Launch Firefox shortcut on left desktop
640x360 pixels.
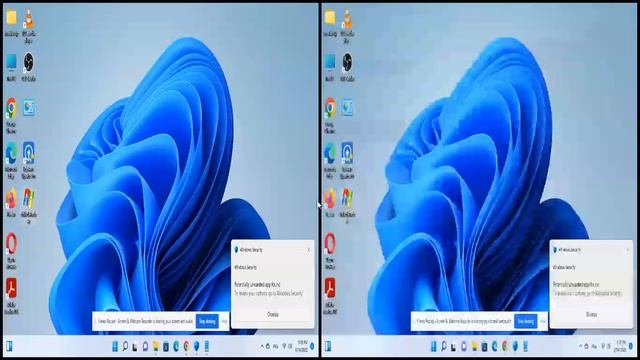(11, 198)
